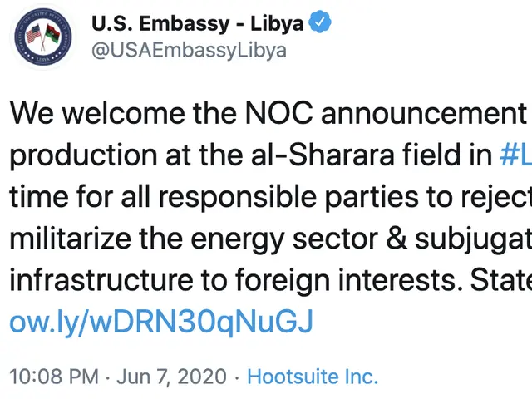Click the words energy sector in the tweet
Viewport: 532px width, 399px height.
pos(284,239)
